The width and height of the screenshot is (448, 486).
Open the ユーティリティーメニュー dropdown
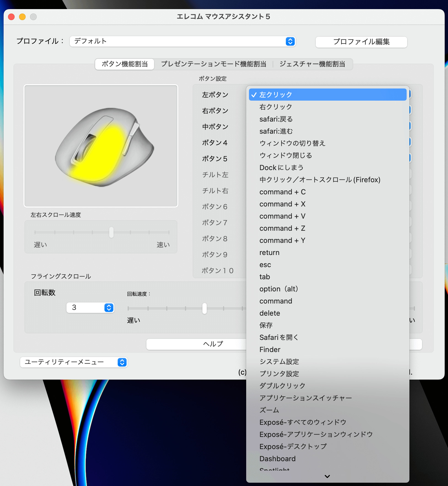[74, 362]
